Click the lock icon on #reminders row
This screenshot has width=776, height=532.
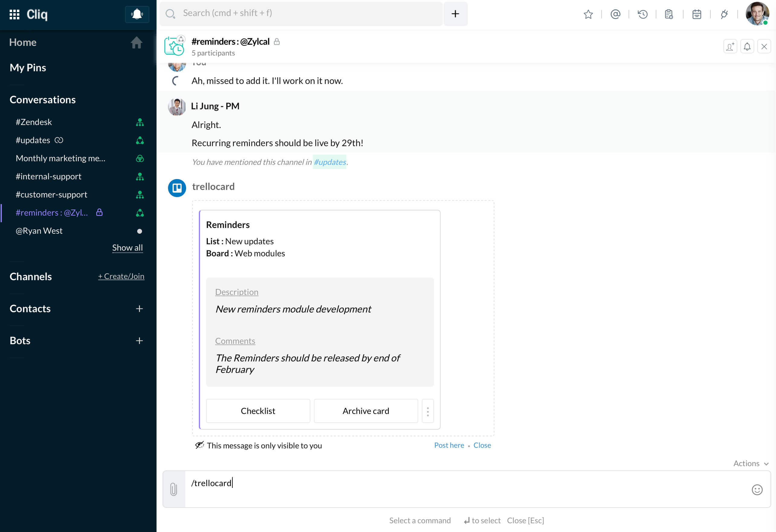pos(99,212)
